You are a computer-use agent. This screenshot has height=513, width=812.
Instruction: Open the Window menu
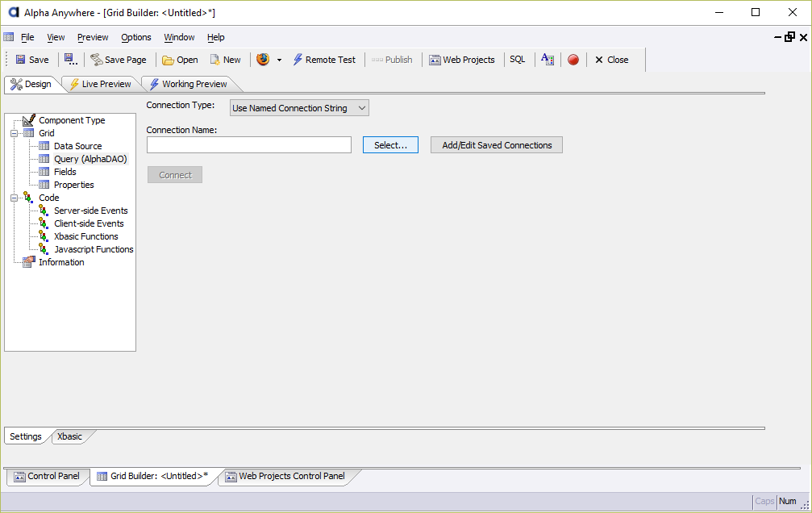coord(179,37)
